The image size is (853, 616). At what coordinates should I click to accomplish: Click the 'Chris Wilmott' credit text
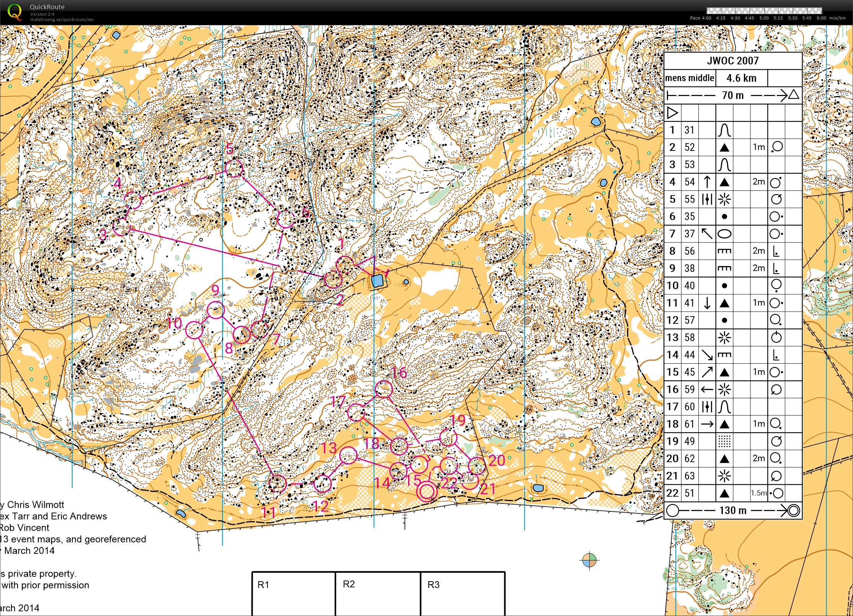[x=36, y=505]
